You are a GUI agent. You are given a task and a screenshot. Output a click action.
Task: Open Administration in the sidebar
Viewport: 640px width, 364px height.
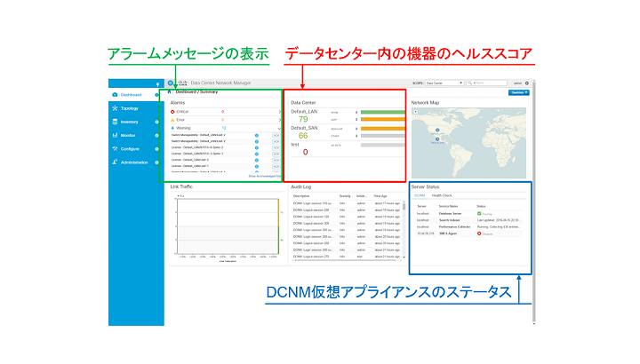point(135,162)
